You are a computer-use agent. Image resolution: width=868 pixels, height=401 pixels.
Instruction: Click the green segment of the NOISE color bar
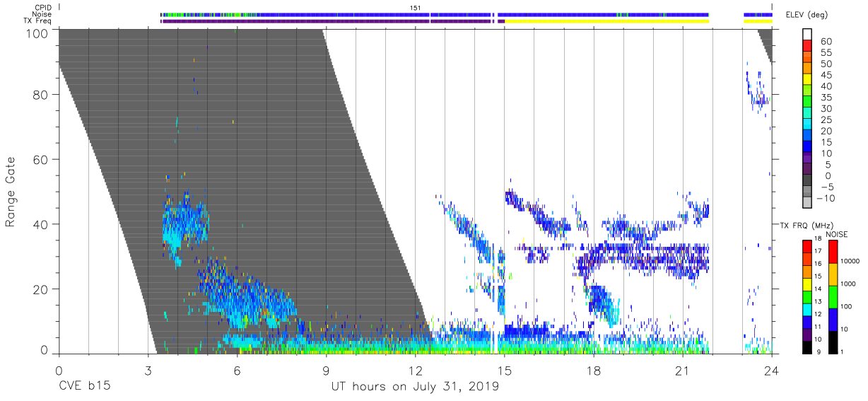[833, 296]
